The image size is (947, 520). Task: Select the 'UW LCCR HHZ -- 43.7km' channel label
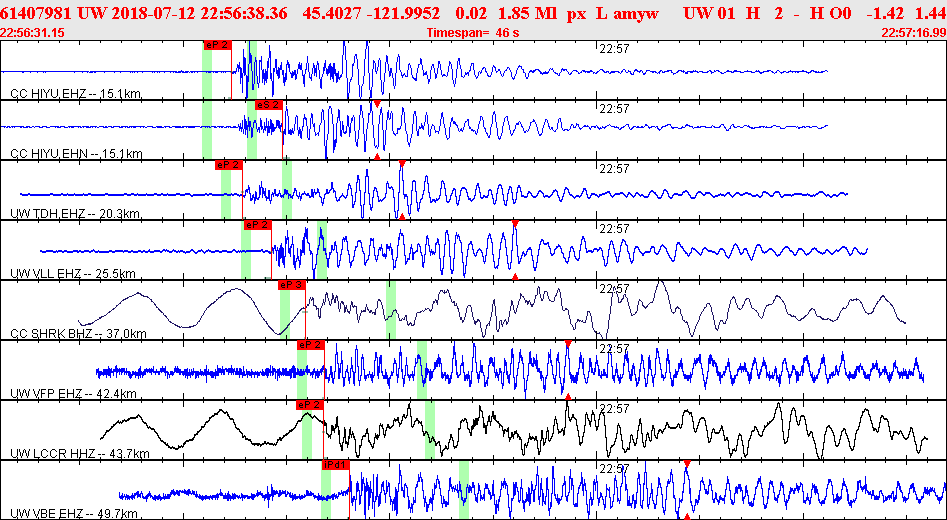click(80, 454)
